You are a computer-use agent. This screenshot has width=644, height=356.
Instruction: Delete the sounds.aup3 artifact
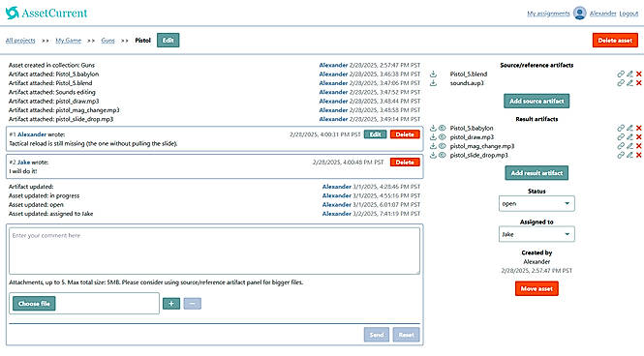(638, 83)
